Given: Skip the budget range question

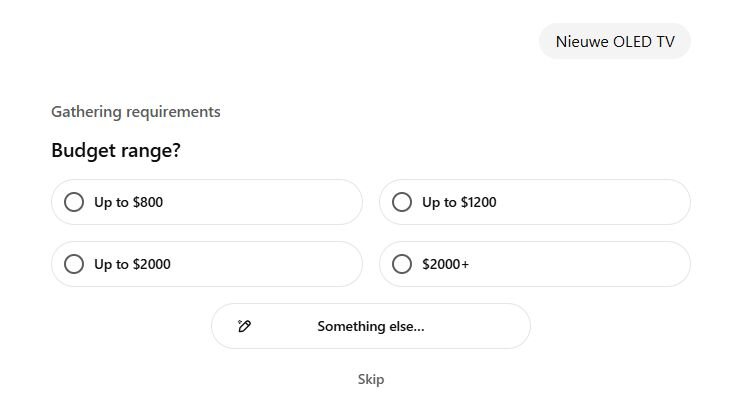Looking at the screenshot, I should [x=370, y=379].
